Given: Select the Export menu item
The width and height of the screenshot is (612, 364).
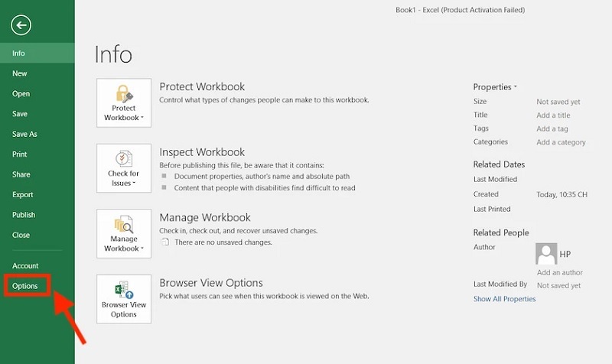Looking at the screenshot, I should [23, 195].
